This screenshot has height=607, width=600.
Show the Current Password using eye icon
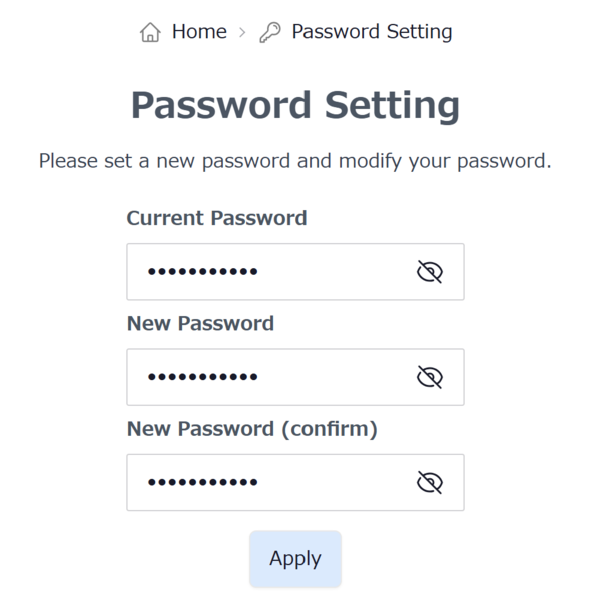(429, 272)
